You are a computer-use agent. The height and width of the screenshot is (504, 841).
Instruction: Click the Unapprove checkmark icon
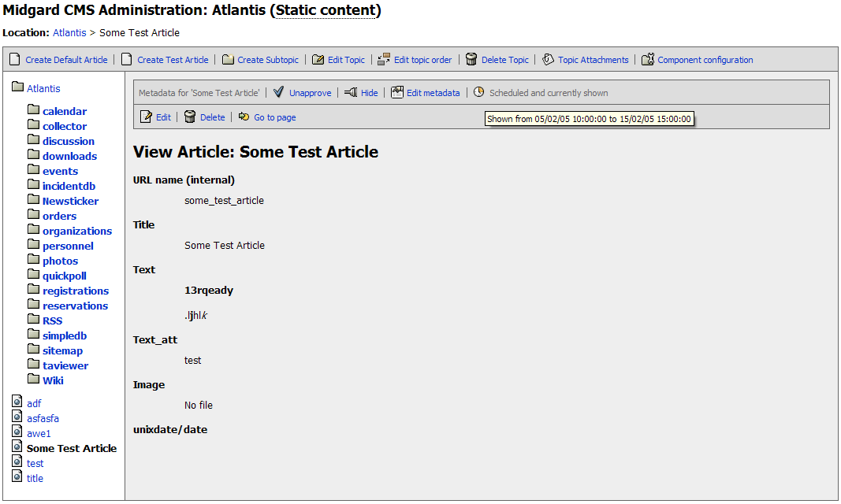tap(278, 92)
